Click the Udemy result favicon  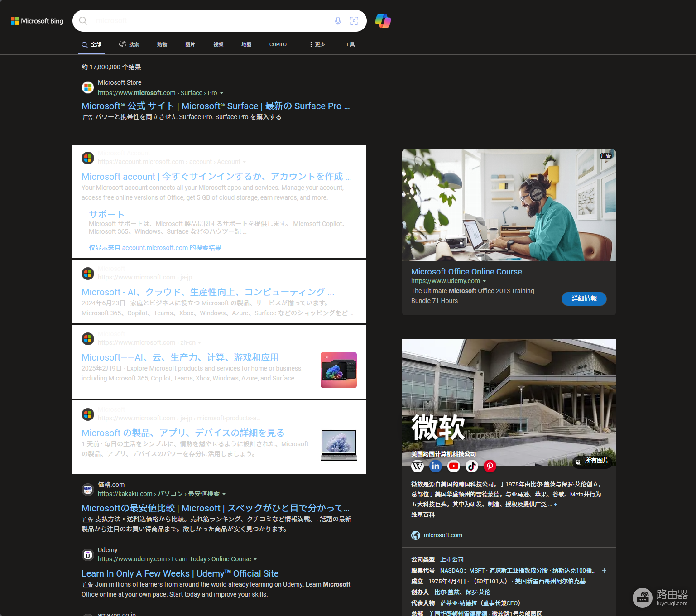coord(88,555)
